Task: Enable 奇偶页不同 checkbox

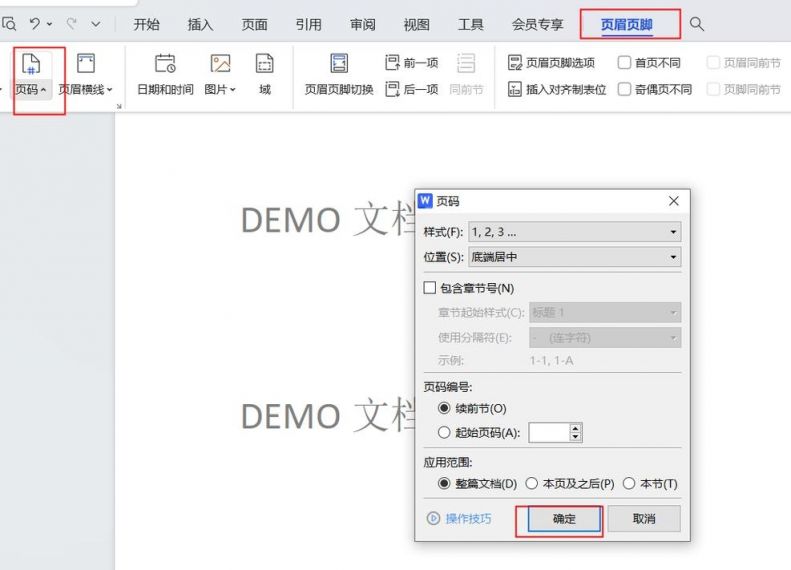Action: coord(624,89)
